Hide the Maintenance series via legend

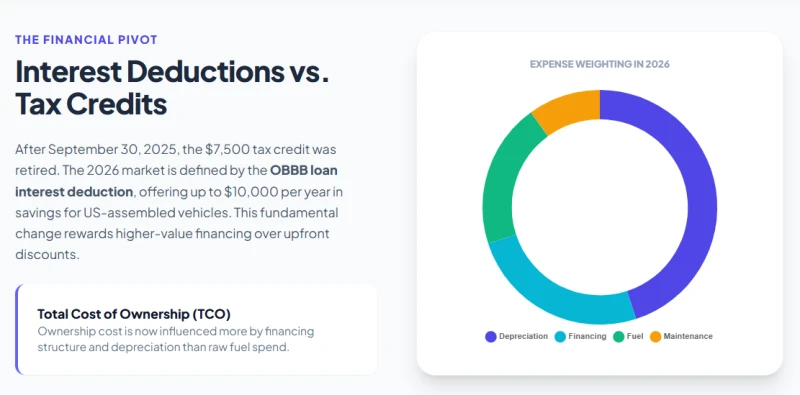(681, 336)
